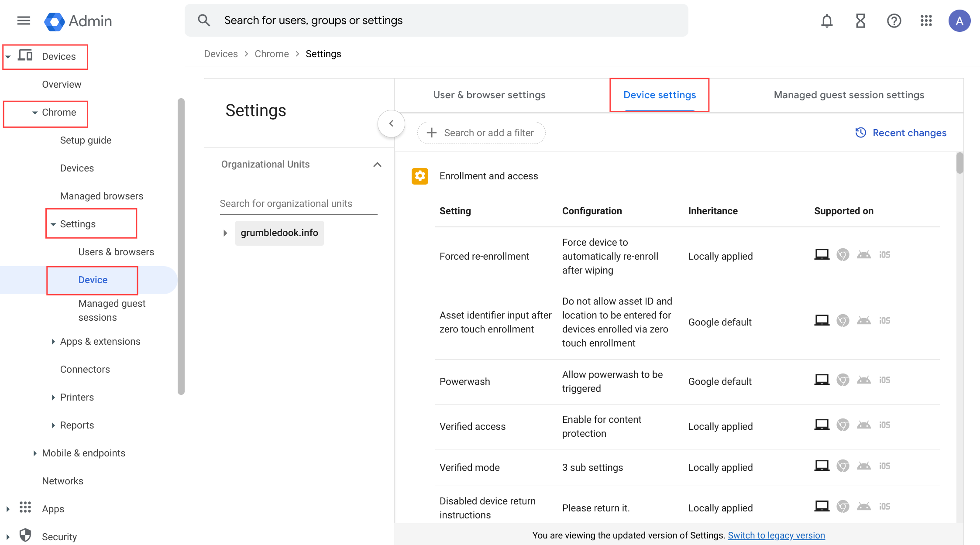
Task: Expand Mobile & endpoints section
Action: [35, 453]
